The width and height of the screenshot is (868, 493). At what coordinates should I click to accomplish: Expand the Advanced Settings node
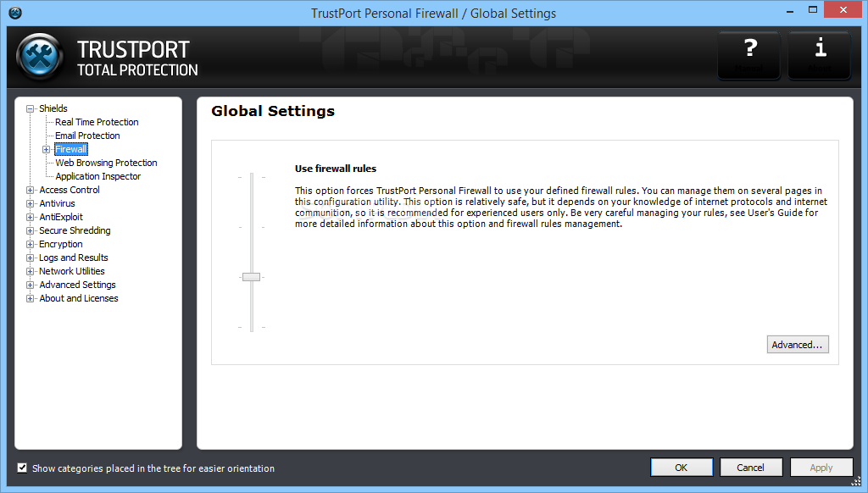click(x=30, y=285)
